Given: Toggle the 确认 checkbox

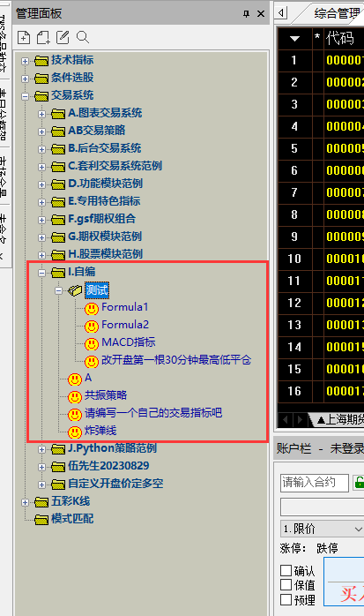Looking at the screenshot, I should [x=286, y=570].
